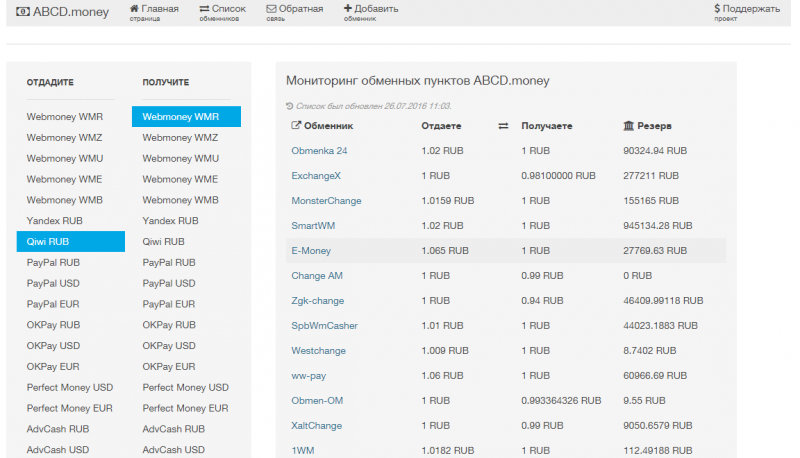
Task: Open the 1WM exchanger link
Action: click(303, 450)
